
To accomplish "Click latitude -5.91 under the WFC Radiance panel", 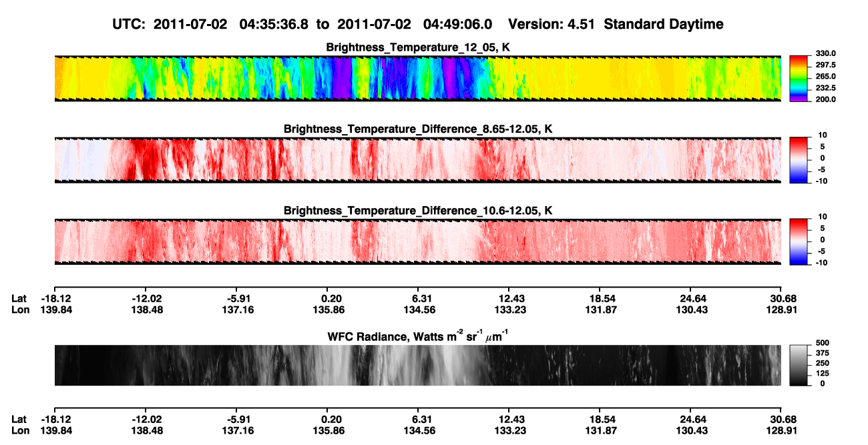I will click(239, 420).
